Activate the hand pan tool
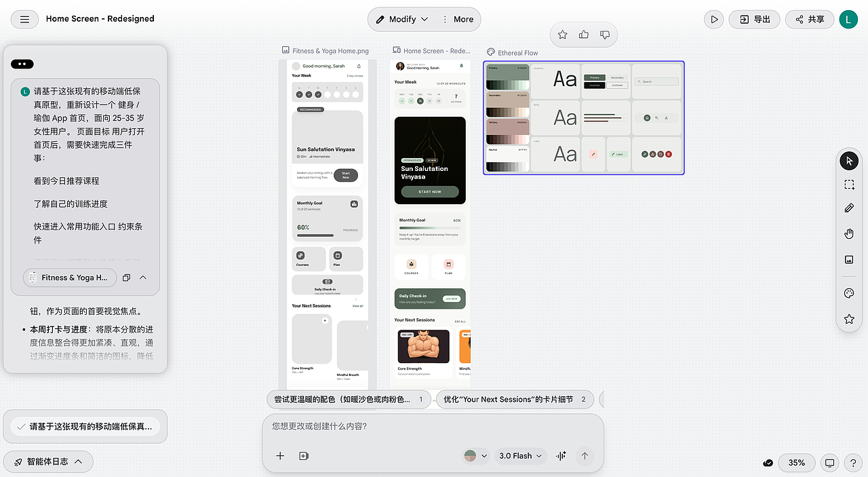Screen dimensions: 868x477 coord(849,233)
